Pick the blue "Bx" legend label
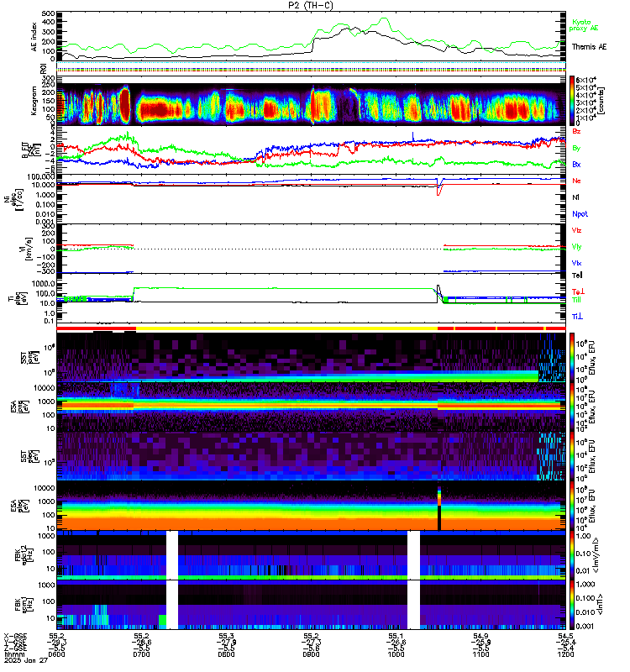Screen dimensions: 630x672 (576, 164)
